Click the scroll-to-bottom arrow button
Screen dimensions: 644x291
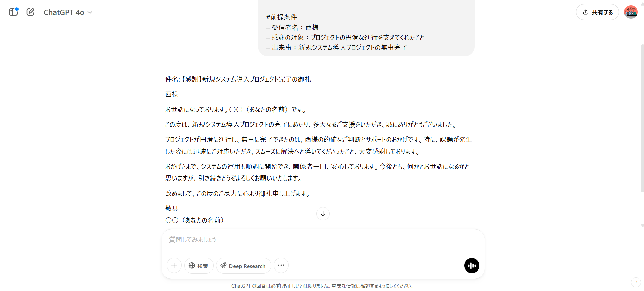click(323, 214)
